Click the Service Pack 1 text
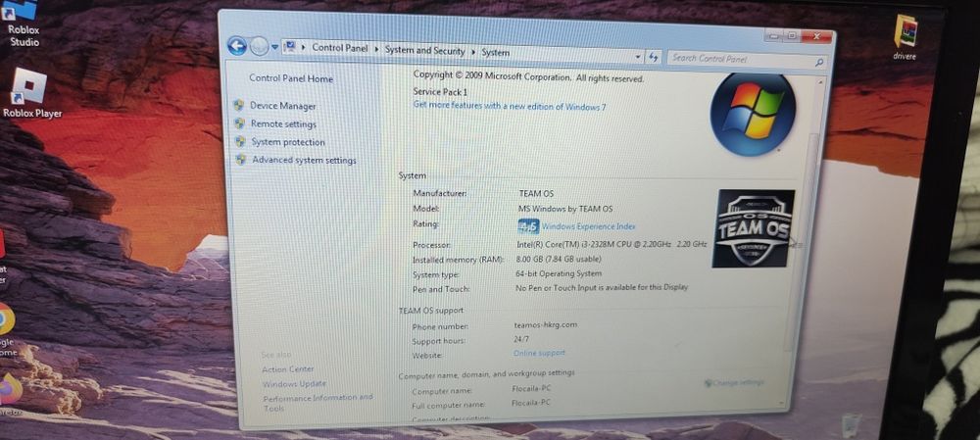This screenshot has height=440, width=980. click(440, 92)
